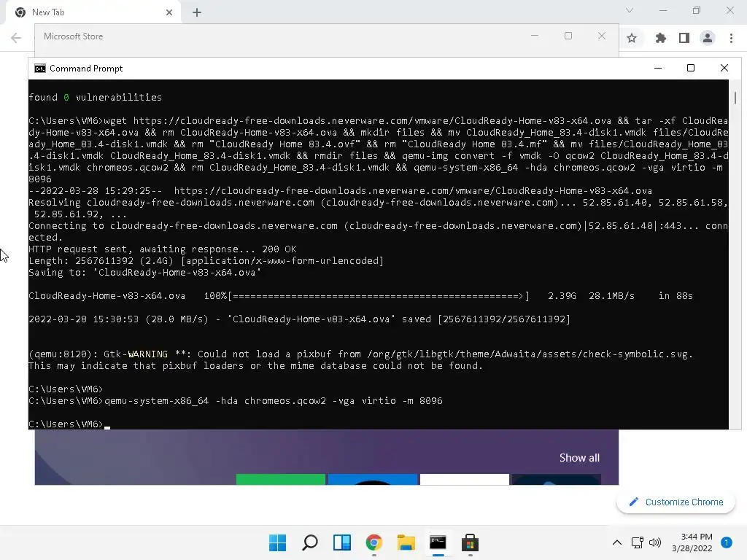Restore down the Chrome window
Screen dimensions: 747x560
point(697,10)
